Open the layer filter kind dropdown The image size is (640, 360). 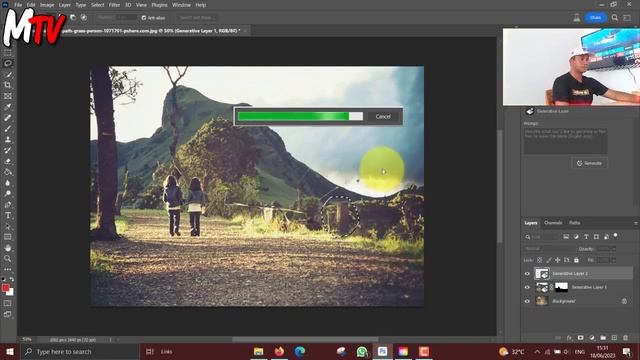(x=542, y=237)
